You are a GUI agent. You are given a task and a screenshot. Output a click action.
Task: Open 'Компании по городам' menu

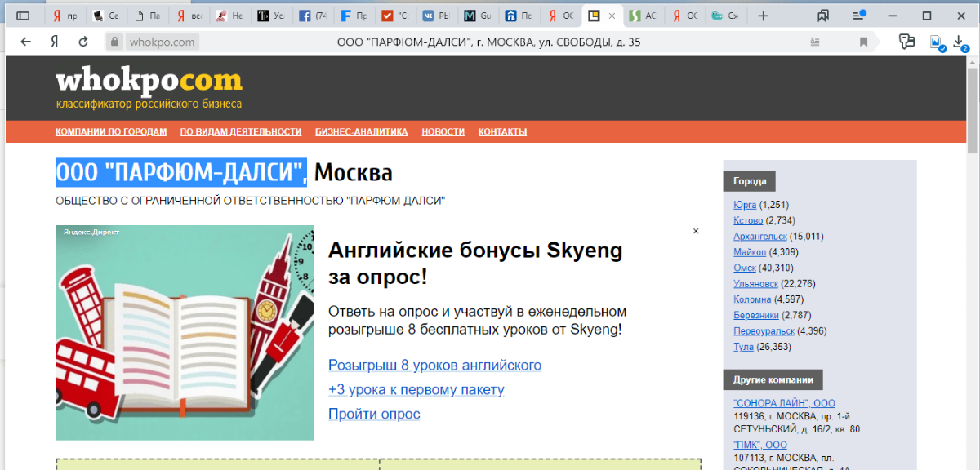(111, 131)
